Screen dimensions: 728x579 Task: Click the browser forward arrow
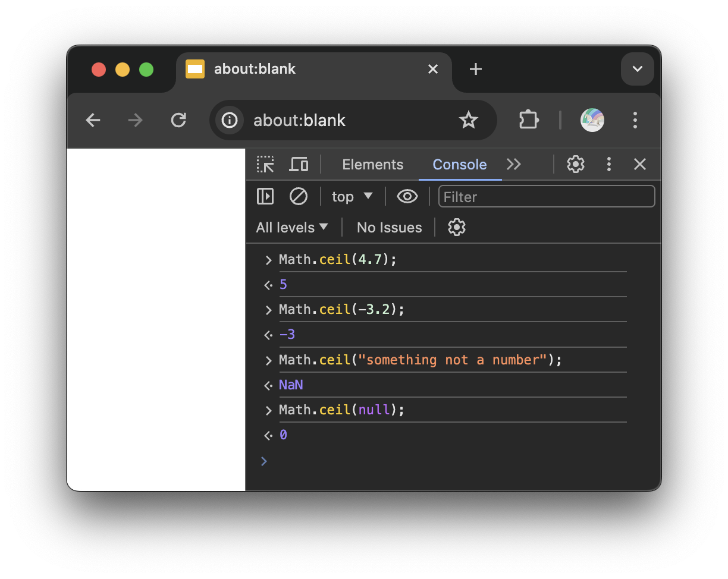(136, 121)
